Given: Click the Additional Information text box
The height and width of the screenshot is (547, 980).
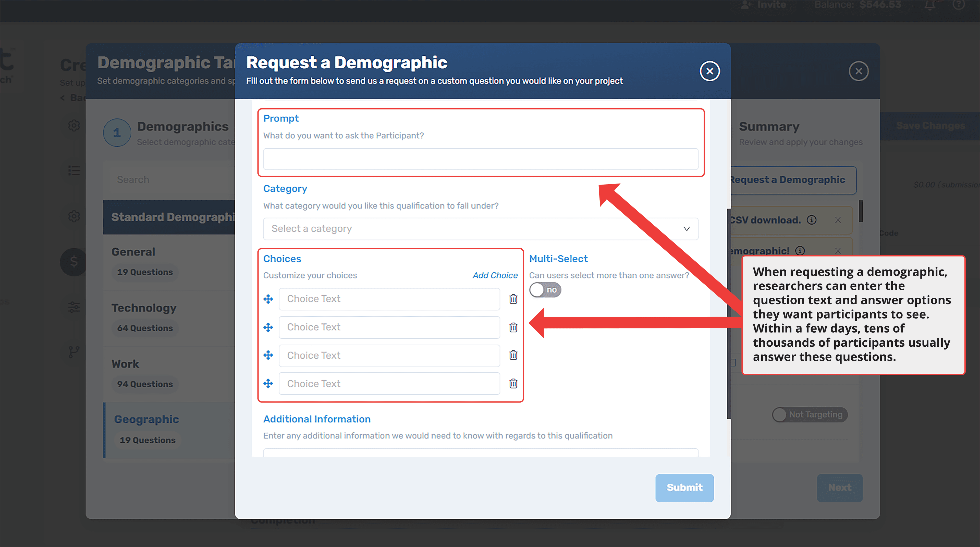Looking at the screenshot, I should tap(481, 452).
